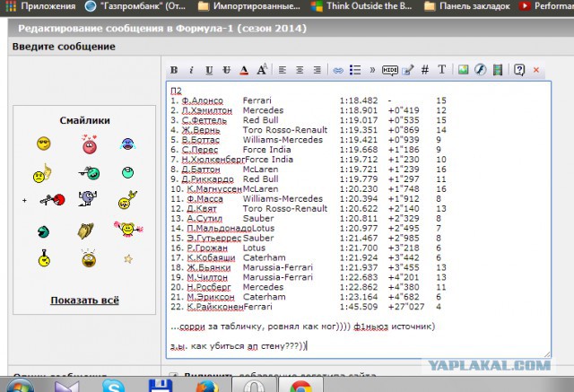The image size is (574, 392).
Task: Open the editor help icon
Action: point(519,70)
